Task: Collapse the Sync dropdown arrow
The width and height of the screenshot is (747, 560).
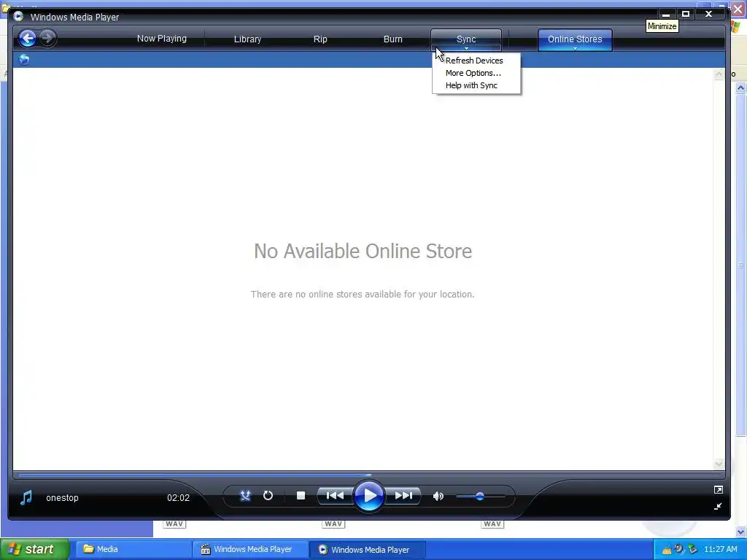Action: (466, 49)
